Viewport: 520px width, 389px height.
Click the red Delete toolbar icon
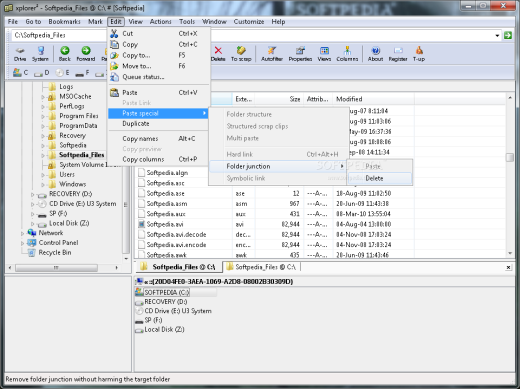tap(218, 54)
